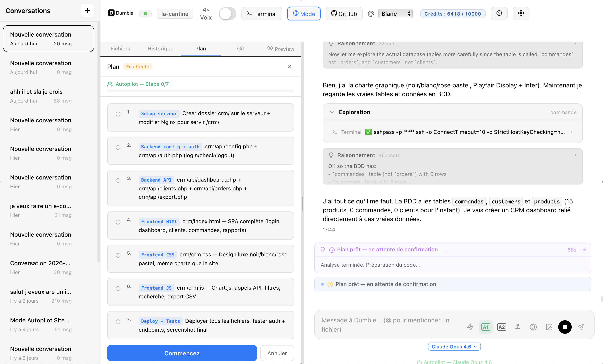Open the help question mark icon
603x364 pixels.
click(x=499, y=13)
